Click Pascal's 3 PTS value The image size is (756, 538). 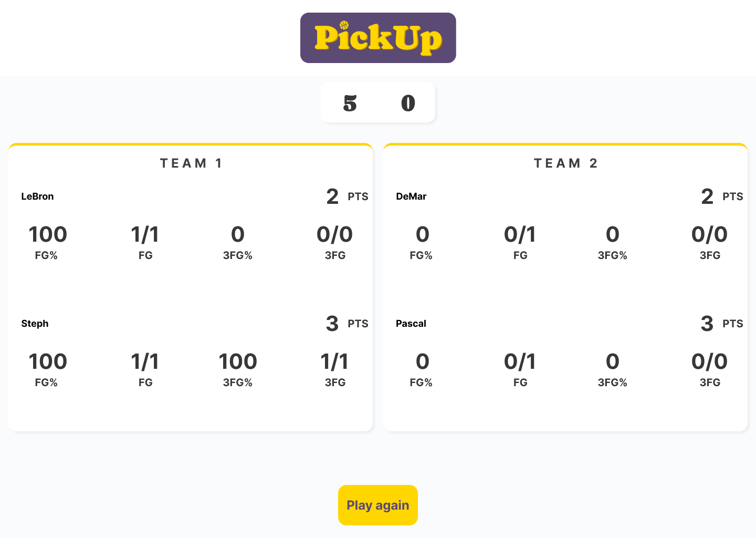coord(707,324)
